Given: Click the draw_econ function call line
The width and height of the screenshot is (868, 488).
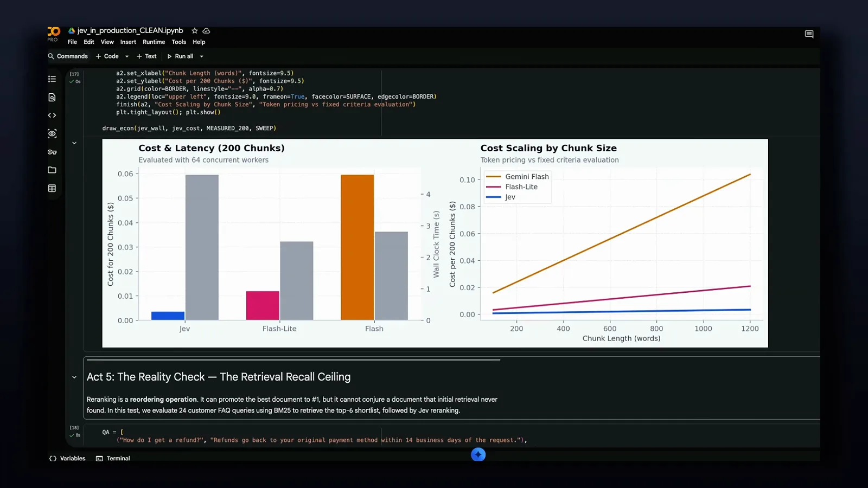Looking at the screenshot, I should [x=189, y=129].
